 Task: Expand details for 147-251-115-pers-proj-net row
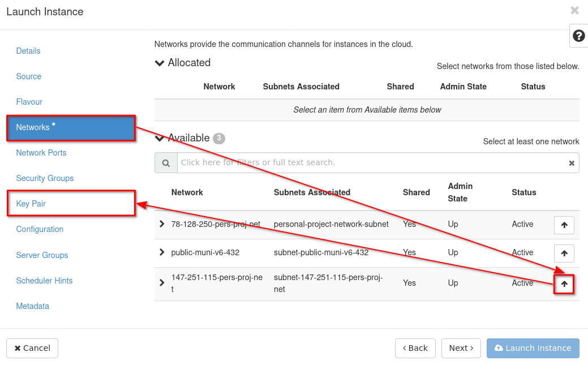(x=162, y=283)
